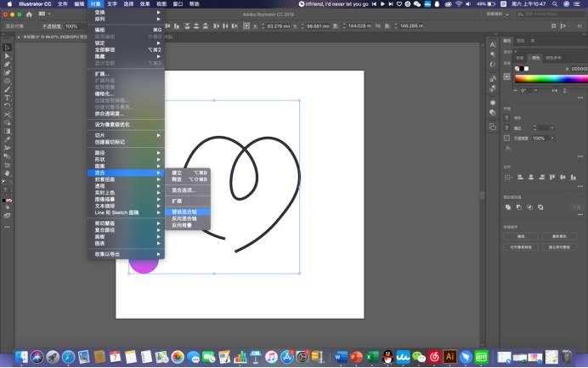Open the 效果 menu in menu bar

pos(145,4)
